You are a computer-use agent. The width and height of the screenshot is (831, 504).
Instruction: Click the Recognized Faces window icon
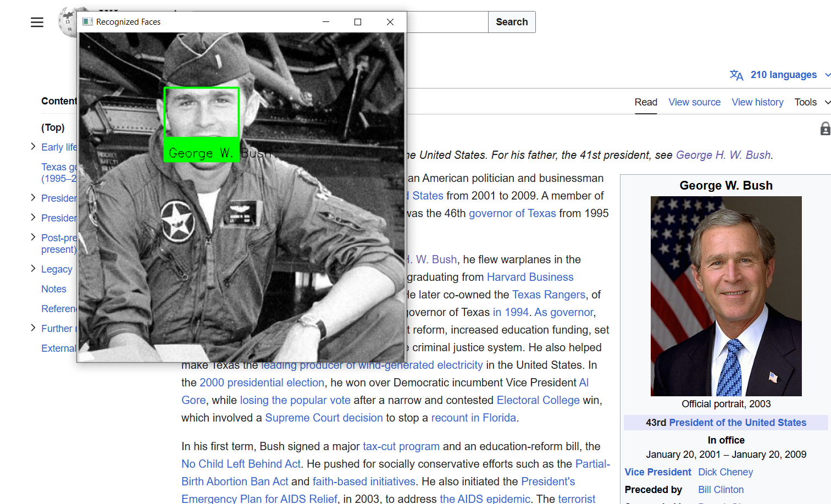coord(87,22)
